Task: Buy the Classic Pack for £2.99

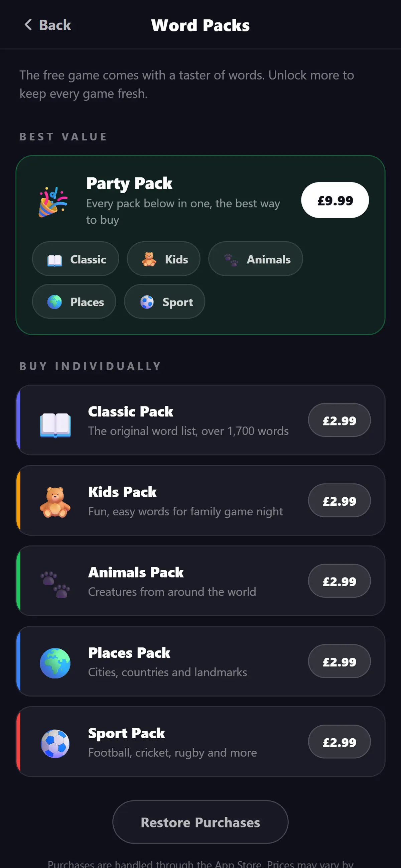Action: coord(339,420)
